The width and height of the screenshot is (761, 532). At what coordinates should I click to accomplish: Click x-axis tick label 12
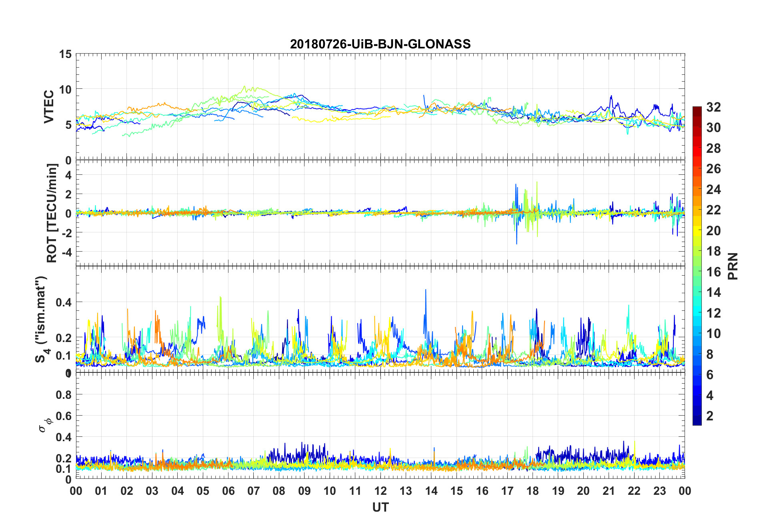click(x=380, y=491)
